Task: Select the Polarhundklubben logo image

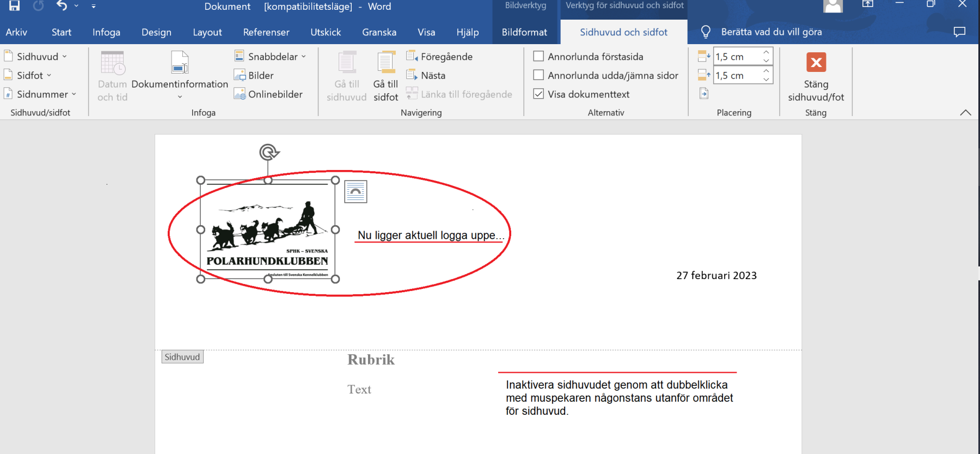Action: tap(268, 229)
